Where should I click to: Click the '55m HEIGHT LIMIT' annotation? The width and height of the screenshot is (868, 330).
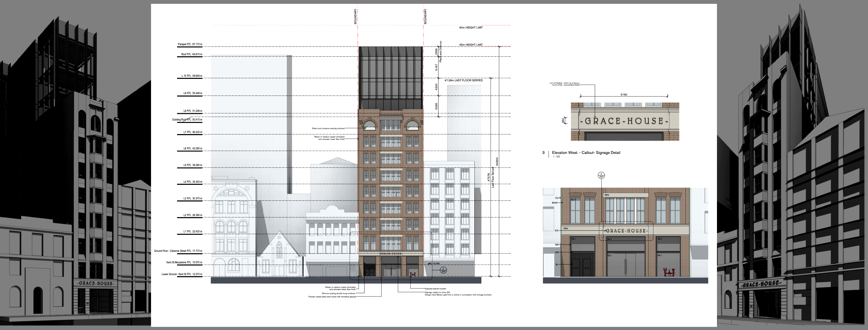(471, 45)
